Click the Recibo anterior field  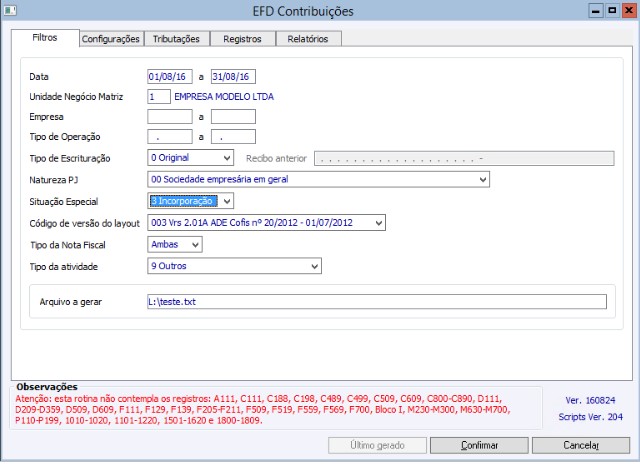[x=464, y=158]
